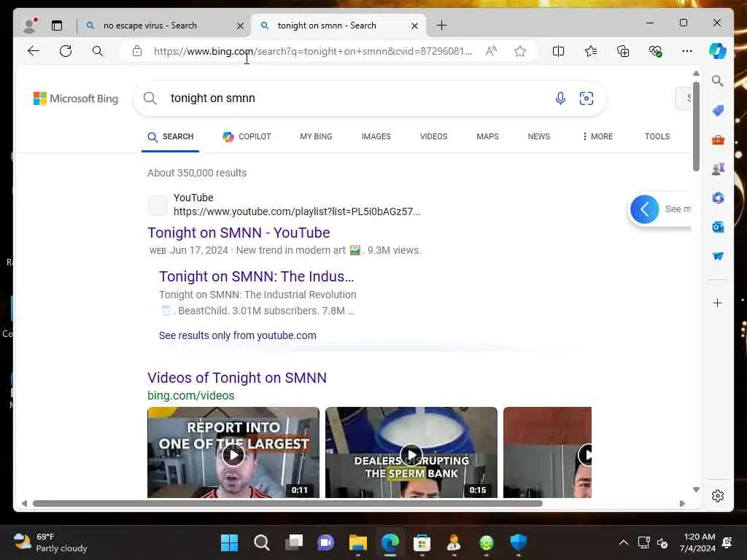This screenshot has height=560, width=747.
Task: Open the MY BING tab
Action: coord(317,136)
